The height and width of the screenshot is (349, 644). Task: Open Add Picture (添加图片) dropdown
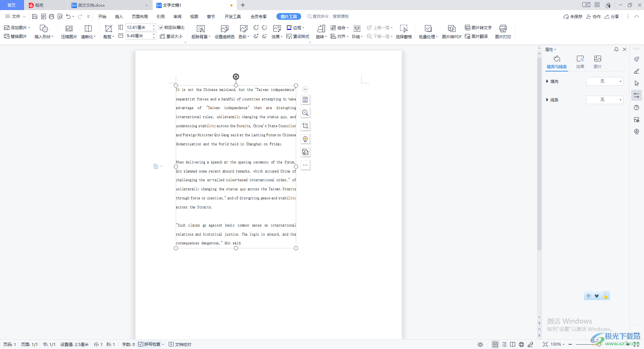17,28
